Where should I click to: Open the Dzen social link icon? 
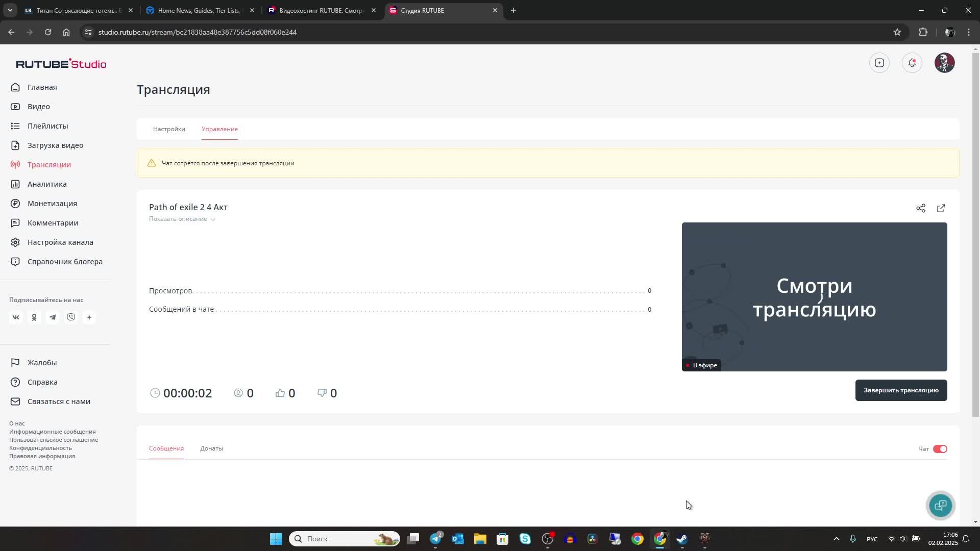point(89,317)
